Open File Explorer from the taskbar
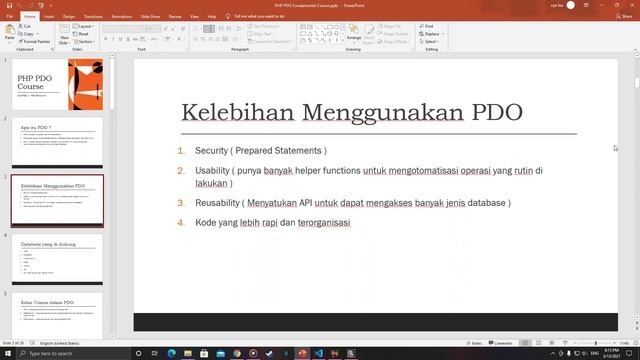This screenshot has height=360, width=640. (188, 353)
